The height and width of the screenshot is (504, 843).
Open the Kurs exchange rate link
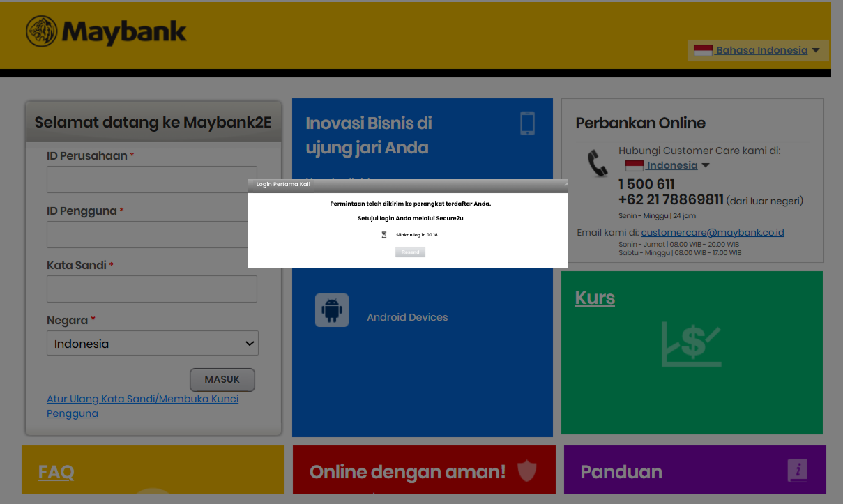click(x=595, y=298)
